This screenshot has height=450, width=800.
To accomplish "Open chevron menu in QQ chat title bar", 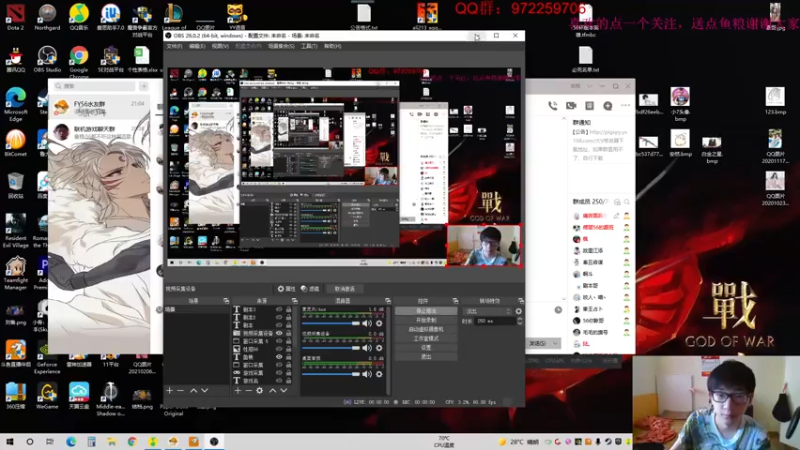I will tap(589, 86).
